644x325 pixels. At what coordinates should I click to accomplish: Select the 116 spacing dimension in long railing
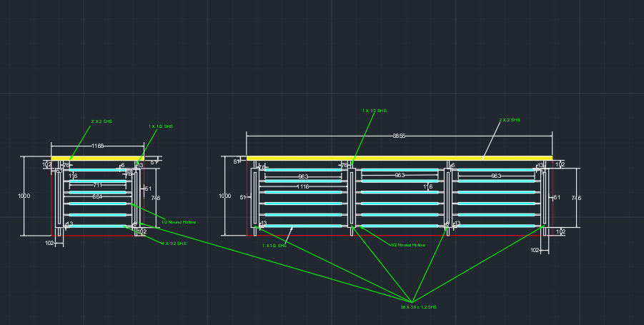pos(428,186)
